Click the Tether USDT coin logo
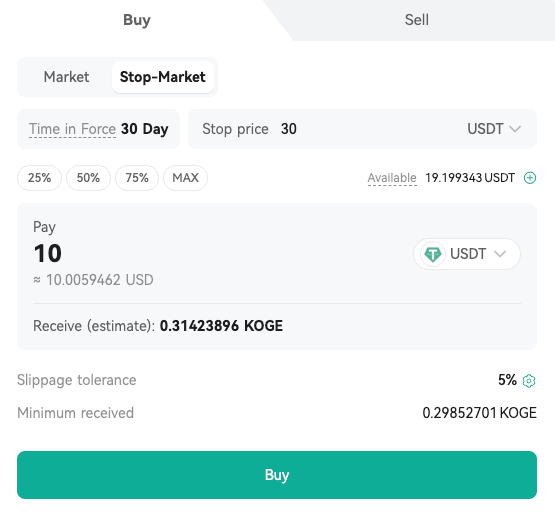 point(433,254)
